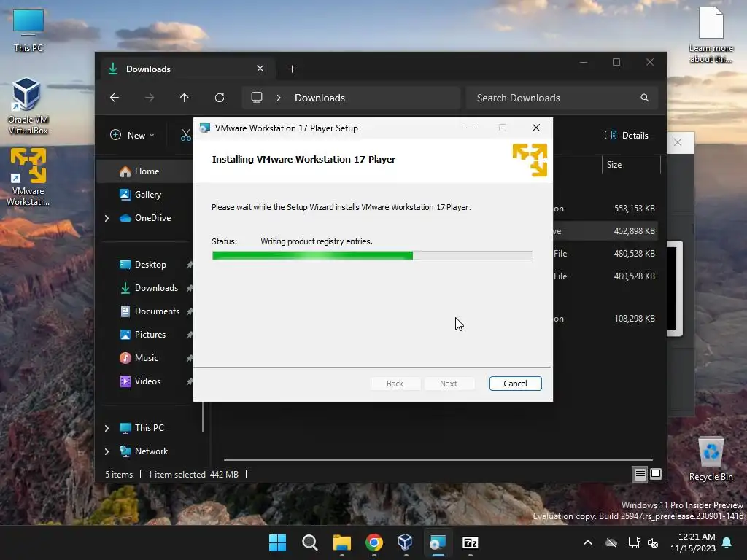
Task: Launch Google Chrome from the taskbar
Action: pos(374,542)
